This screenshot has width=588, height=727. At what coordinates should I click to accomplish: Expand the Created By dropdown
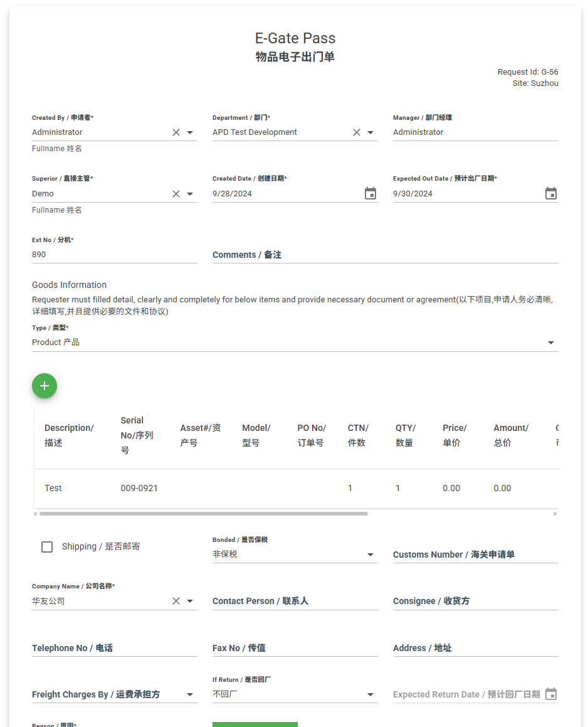[x=190, y=132]
